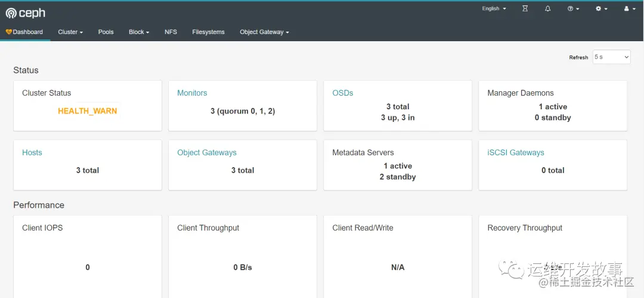
Task: Click the '3 (quorum 0, 1, 2)' text
Action: (243, 111)
